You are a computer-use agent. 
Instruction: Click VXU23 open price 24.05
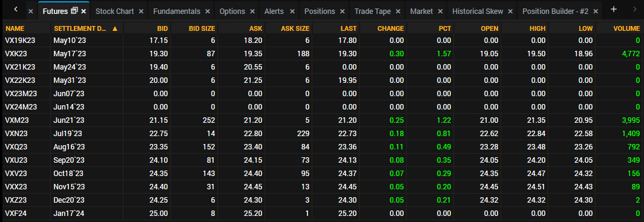490,160
